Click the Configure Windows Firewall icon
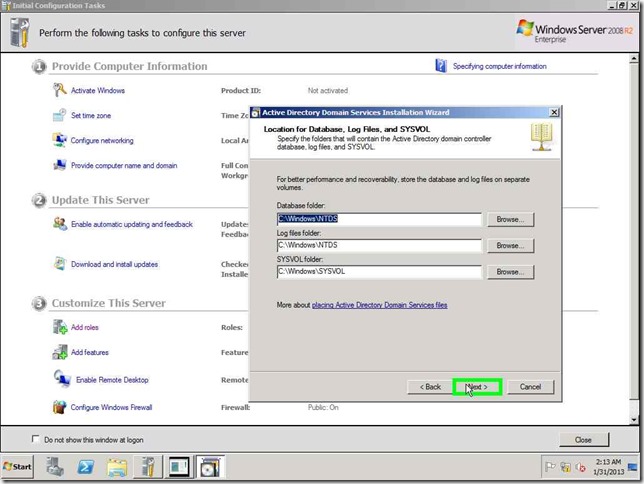The width and height of the screenshot is (644, 484). (60, 407)
